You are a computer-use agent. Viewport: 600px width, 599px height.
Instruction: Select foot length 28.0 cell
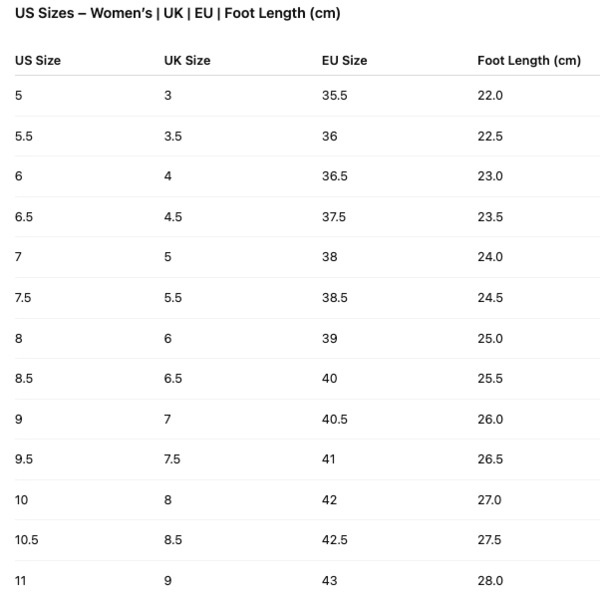[490, 581]
